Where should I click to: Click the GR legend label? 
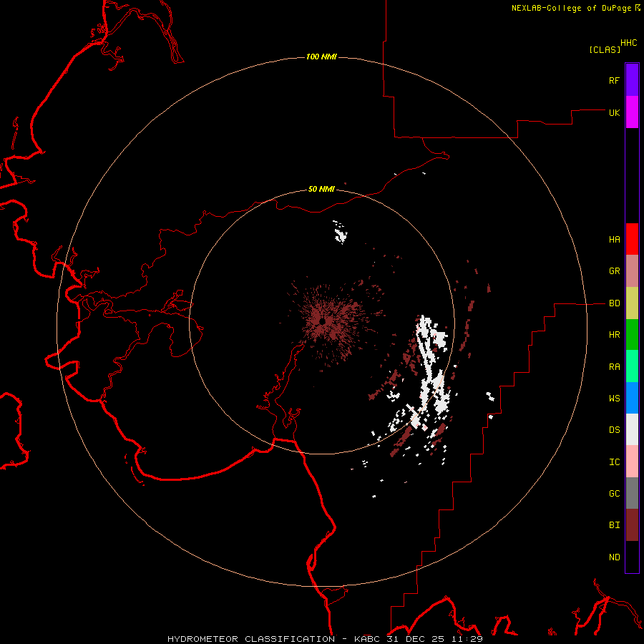pos(614,271)
